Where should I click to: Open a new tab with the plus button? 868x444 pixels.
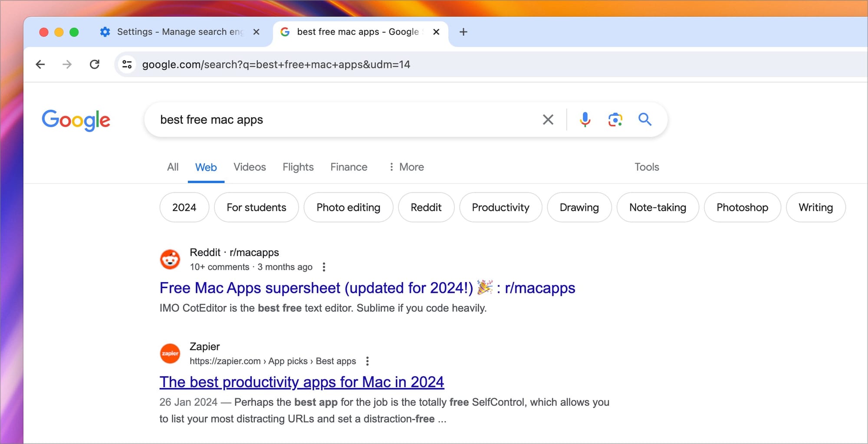[463, 32]
